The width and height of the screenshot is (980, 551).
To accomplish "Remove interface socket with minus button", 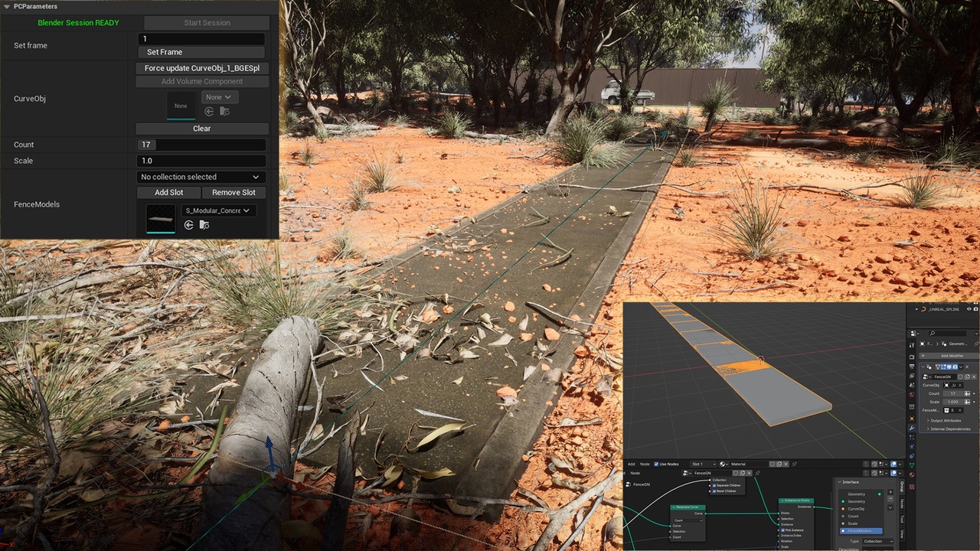I will pos(890,499).
